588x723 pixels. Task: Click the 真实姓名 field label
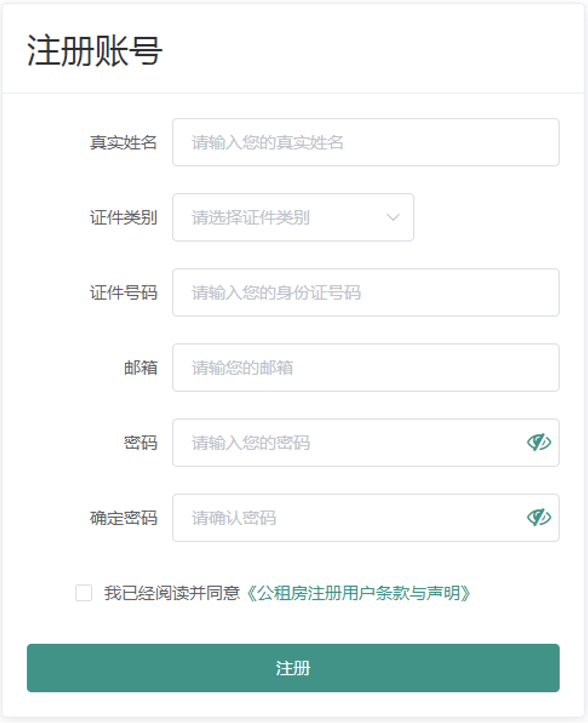123,142
